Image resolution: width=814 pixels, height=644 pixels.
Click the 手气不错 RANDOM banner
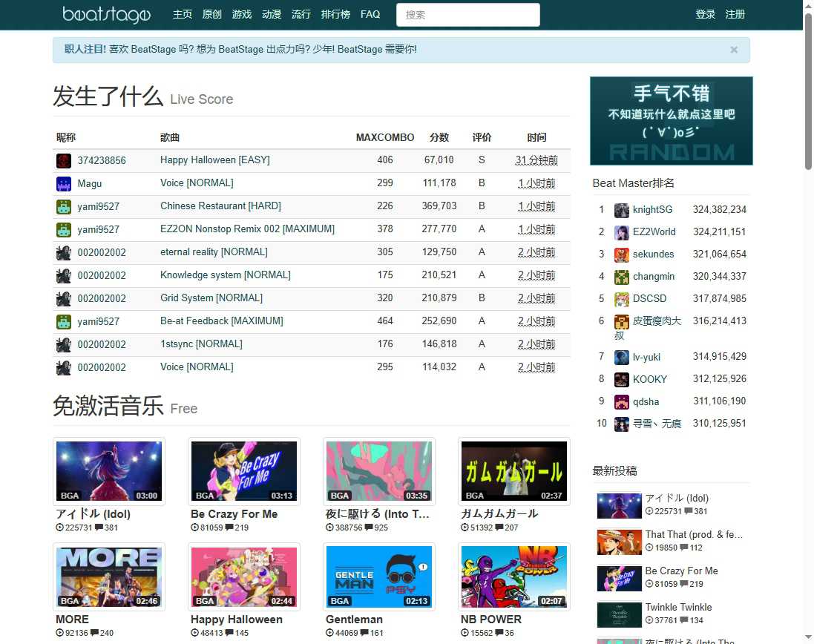tap(671, 120)
